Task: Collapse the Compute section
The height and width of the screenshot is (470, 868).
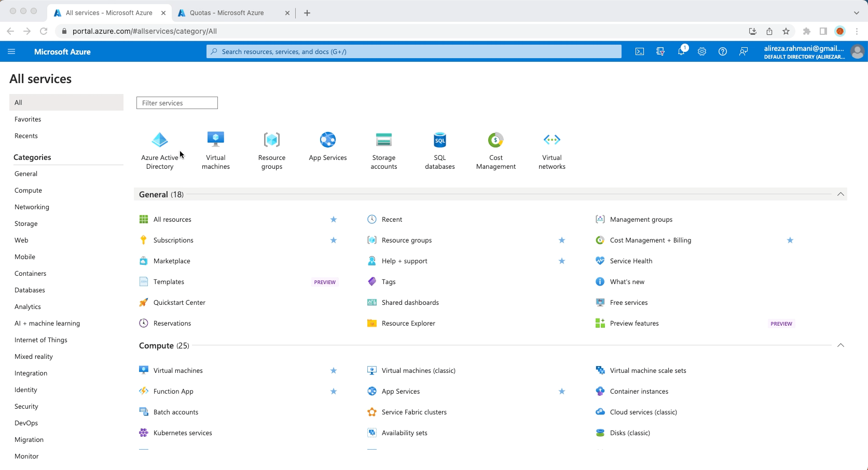Action: click(x=841, y=345)
